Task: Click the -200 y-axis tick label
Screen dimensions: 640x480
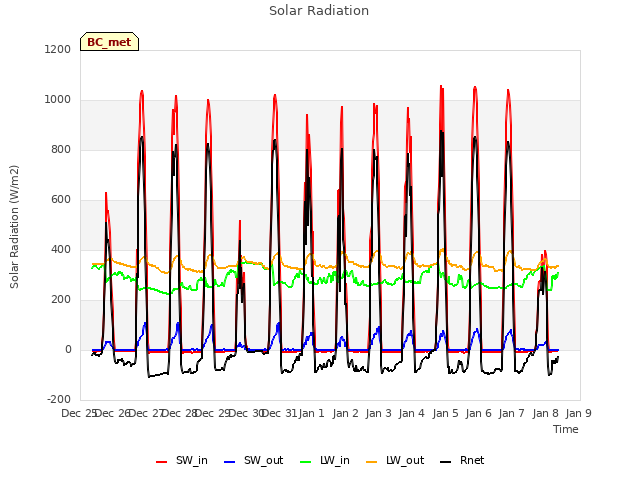Action: coord(59,399)
